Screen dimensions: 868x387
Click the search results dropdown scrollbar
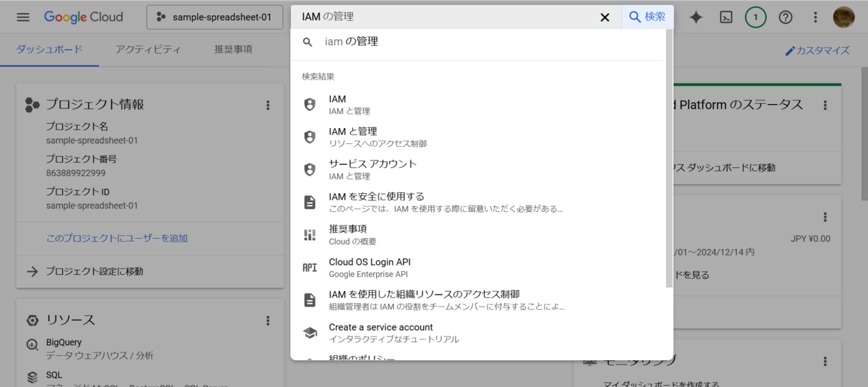(669, 159)
